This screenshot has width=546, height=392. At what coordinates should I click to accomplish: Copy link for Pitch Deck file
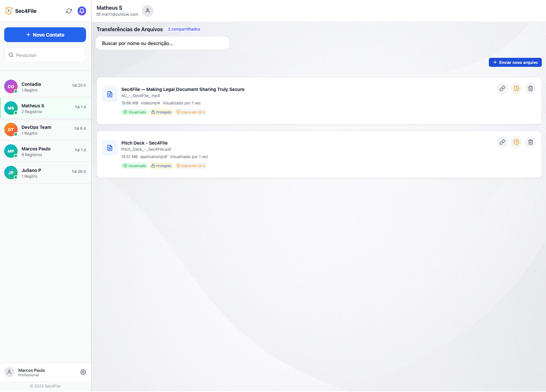pyautogui.click(x=502, y=142)
